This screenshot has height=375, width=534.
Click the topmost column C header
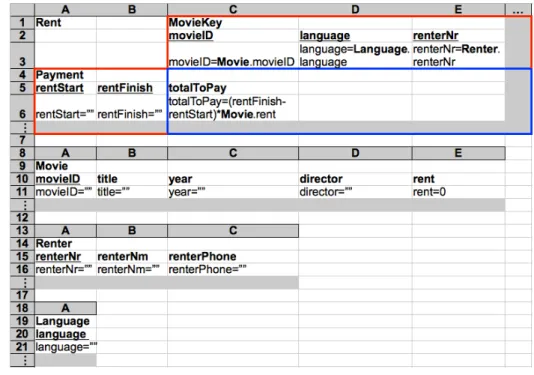coord(233,10)
